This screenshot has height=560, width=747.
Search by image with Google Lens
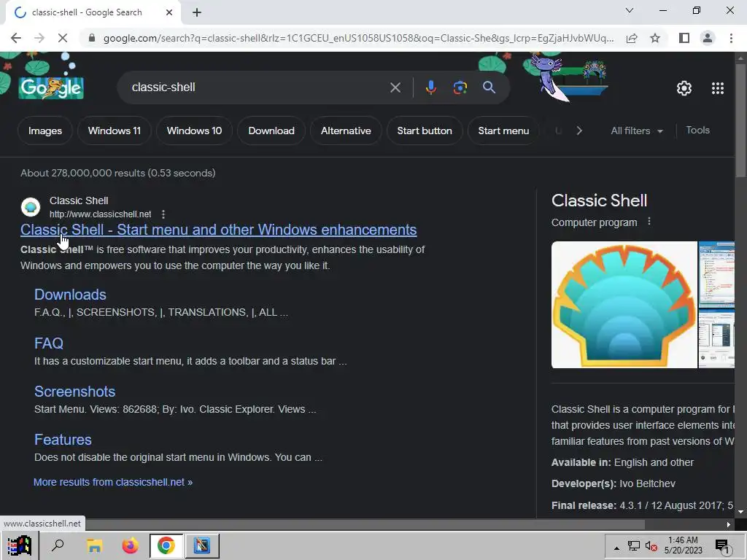[x=460, y=87]
